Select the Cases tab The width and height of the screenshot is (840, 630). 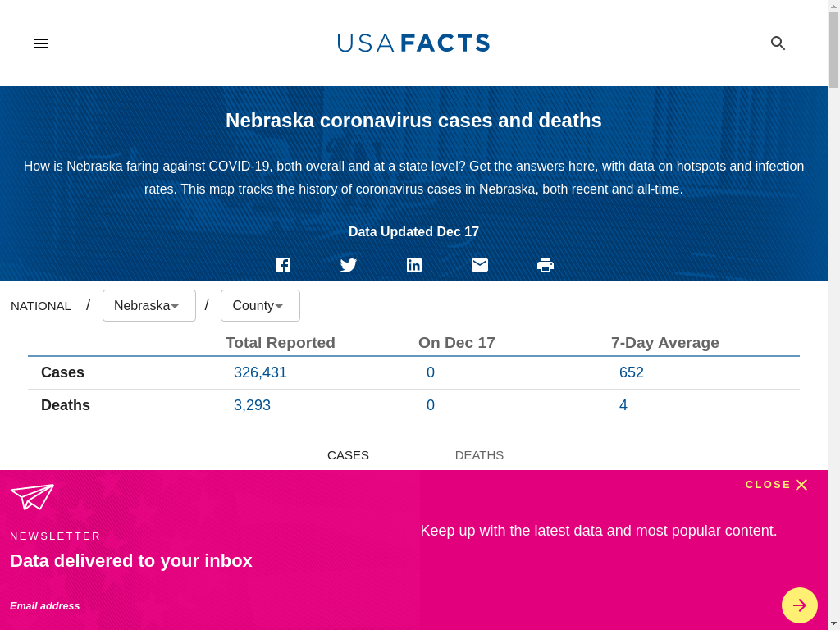(x=348, y=455)
